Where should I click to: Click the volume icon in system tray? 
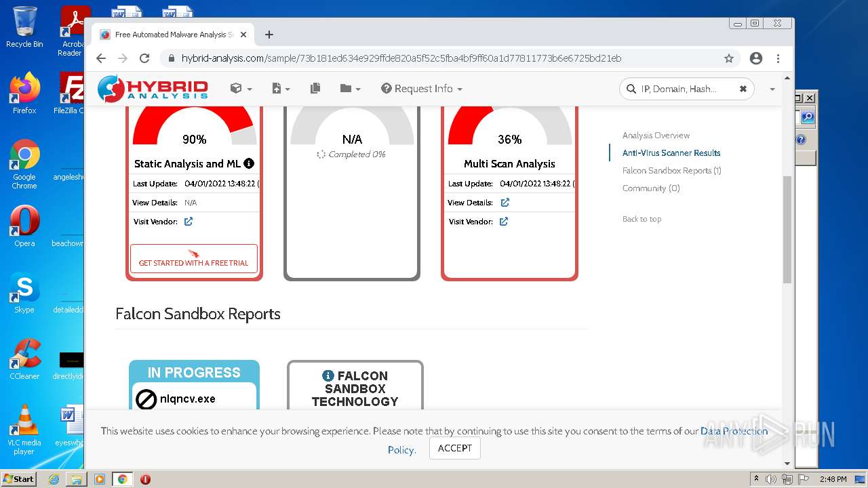point(771,479)
